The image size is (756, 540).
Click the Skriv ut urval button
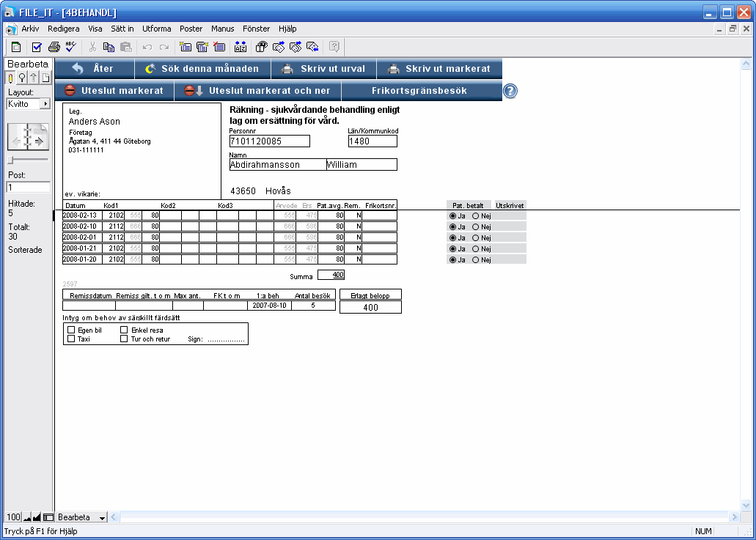pos(323,69)
